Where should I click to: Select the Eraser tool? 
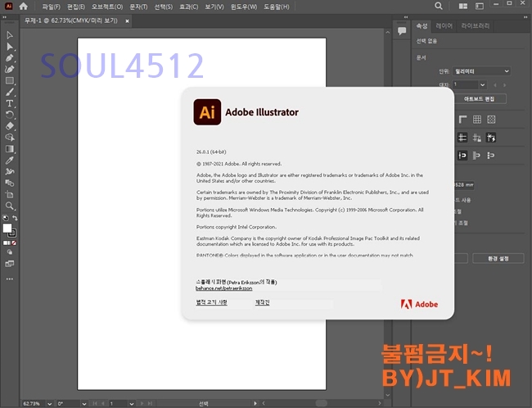(10, 126)
